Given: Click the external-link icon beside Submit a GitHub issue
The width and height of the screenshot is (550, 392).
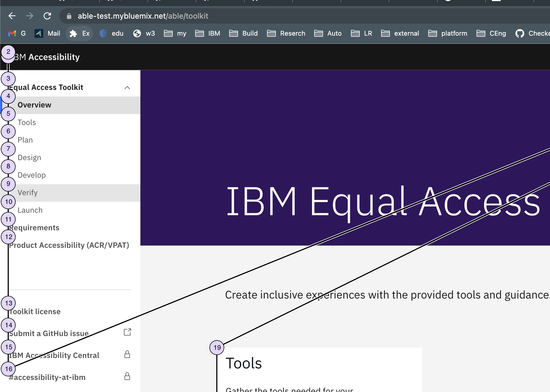Looking at the screenshot, I should (127, 332).
